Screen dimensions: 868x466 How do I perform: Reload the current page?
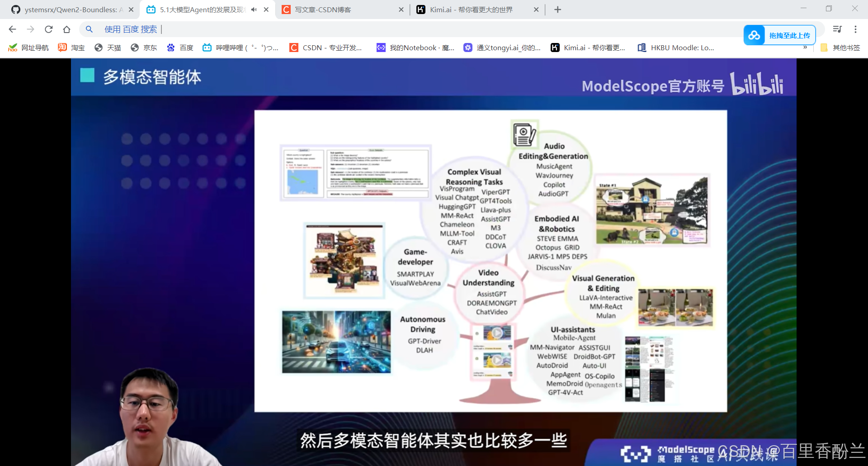(x=49, y=29)
